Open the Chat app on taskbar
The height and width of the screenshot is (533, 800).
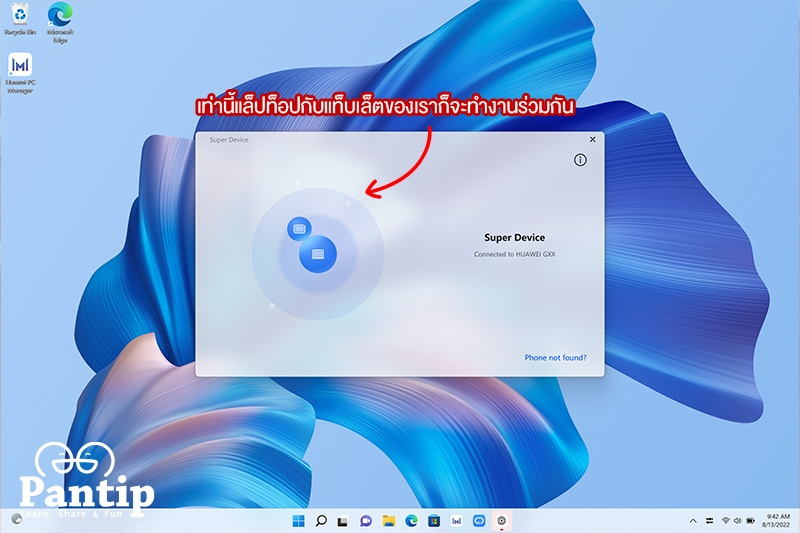pyautogui.click(x=365, y=521)
